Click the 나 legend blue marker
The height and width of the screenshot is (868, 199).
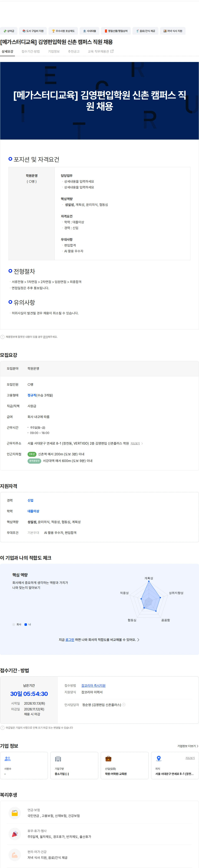click(25, 624)
